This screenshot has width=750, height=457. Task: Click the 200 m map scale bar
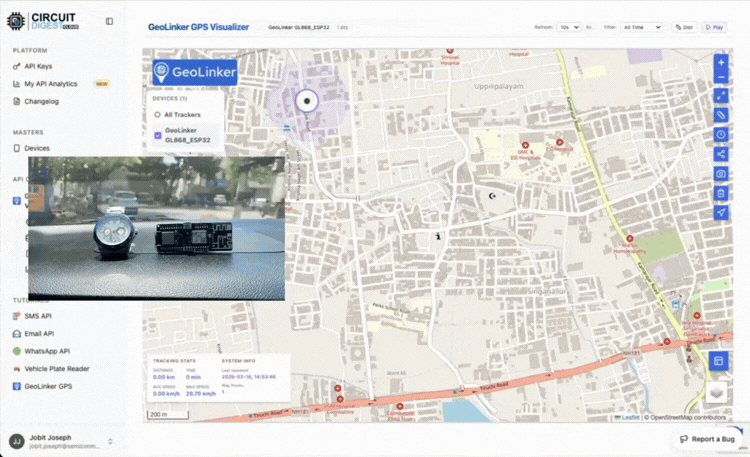point(167,414)
